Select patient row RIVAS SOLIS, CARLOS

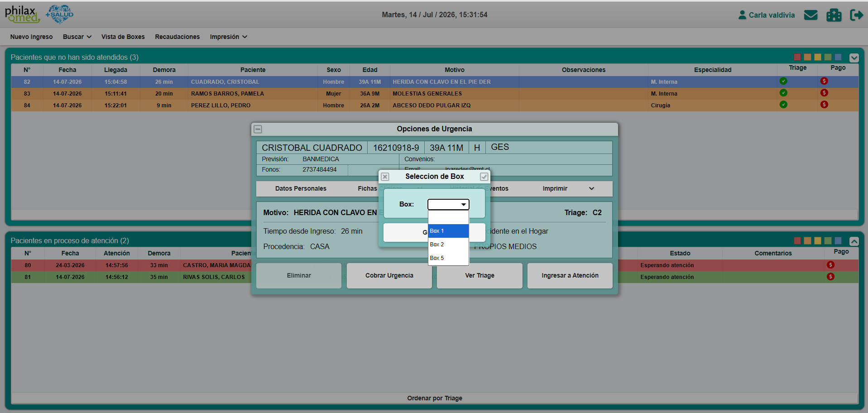(x=435, y=277)
